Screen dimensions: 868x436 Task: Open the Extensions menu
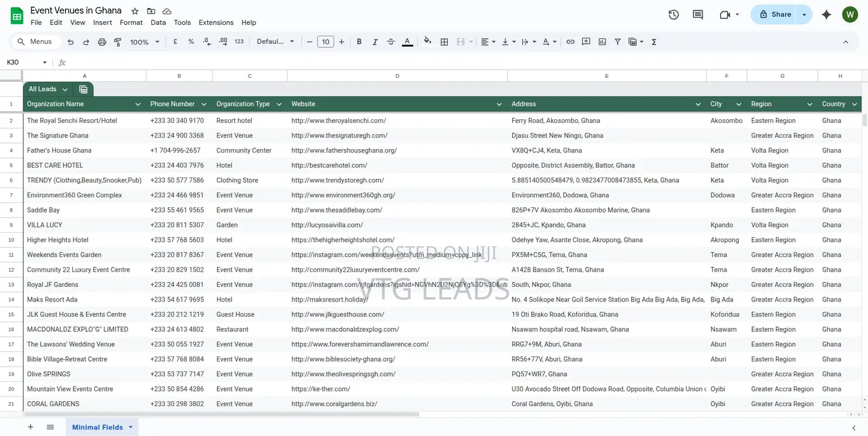[x=216, y=23]
